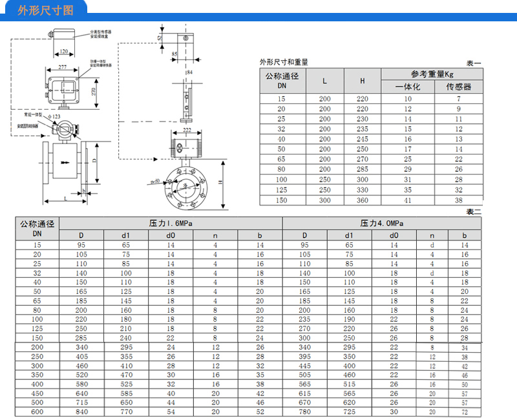The width and height of the screenshot is (517, 420).
Task: Click the 外形尺寸和重量 table caption
Action: click(x=284, y=62)
